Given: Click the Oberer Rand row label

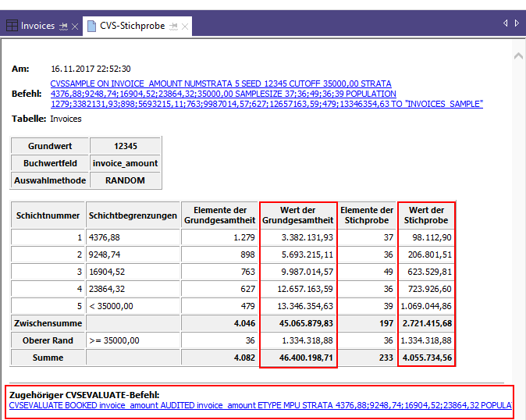Looking at the screenshot, I should [48, 340].
